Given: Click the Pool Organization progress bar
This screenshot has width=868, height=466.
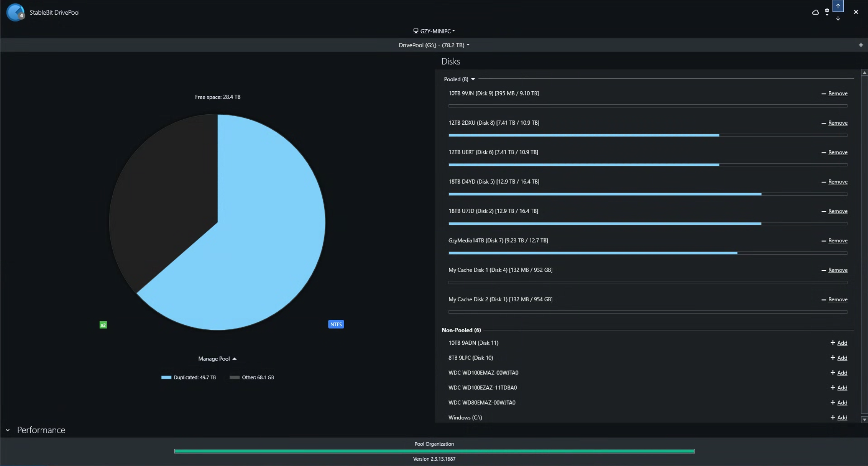Looking at the screenshot, I should (434, 451).
